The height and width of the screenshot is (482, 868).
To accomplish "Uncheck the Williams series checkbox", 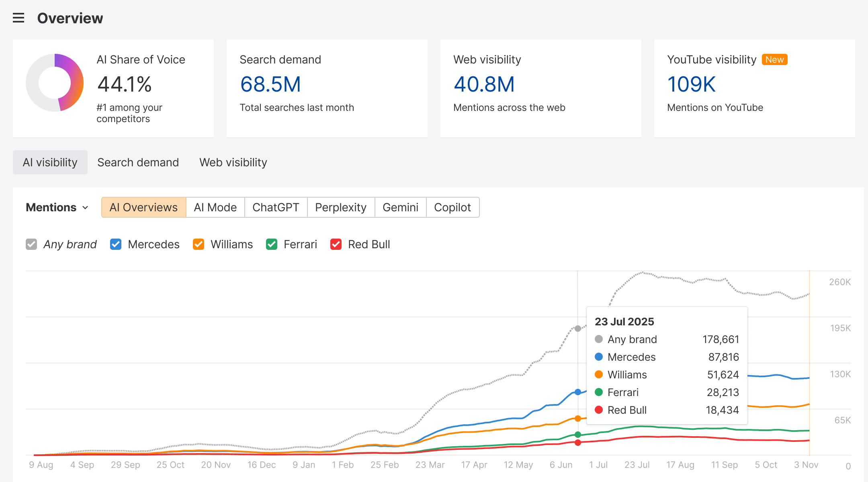I will [x=199, y=244].
